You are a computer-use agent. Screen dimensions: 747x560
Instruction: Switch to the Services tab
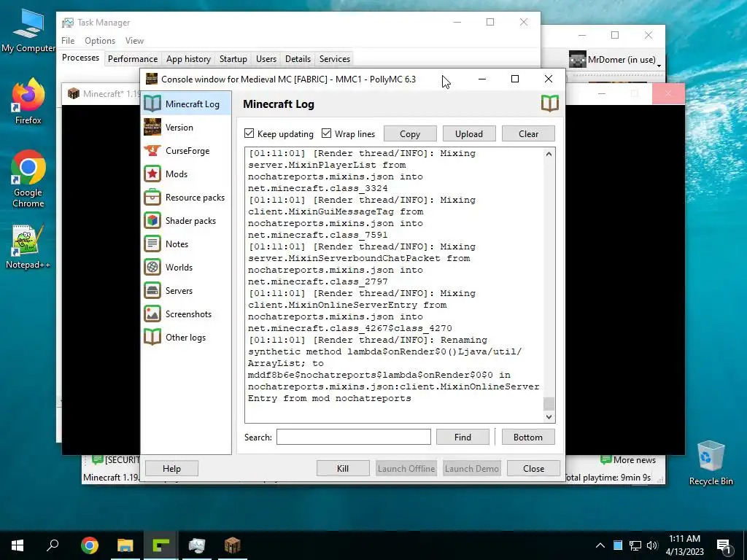pos(334,58)
